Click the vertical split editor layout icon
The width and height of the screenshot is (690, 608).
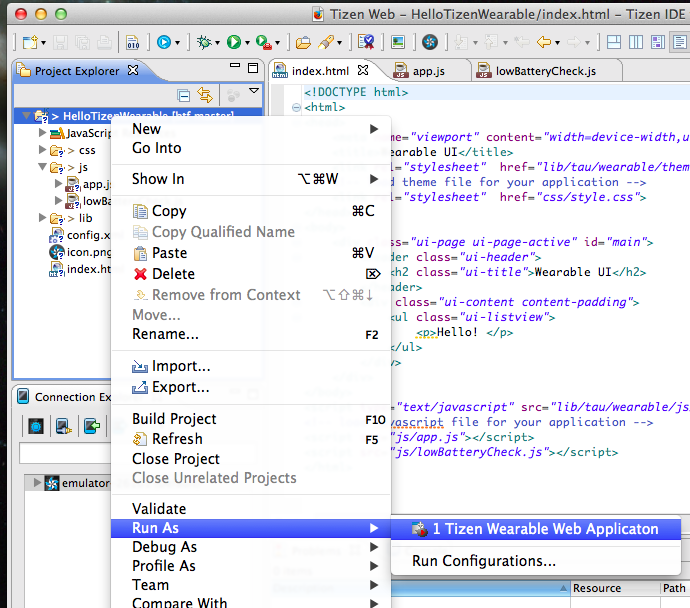click(x=636, y=42)
